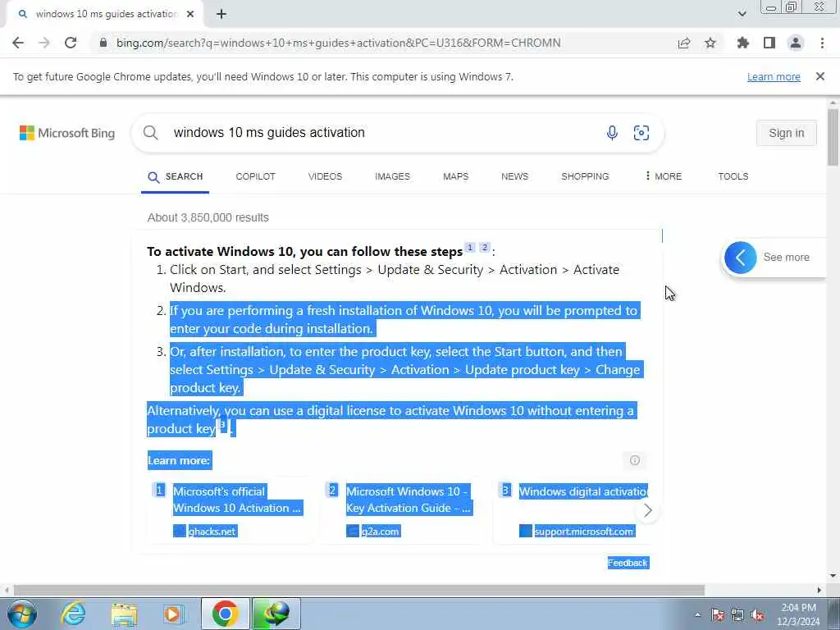This screenshot has width=840, height=630.
Task: Open visual search camera icon
Action: (x=641, y=132)
